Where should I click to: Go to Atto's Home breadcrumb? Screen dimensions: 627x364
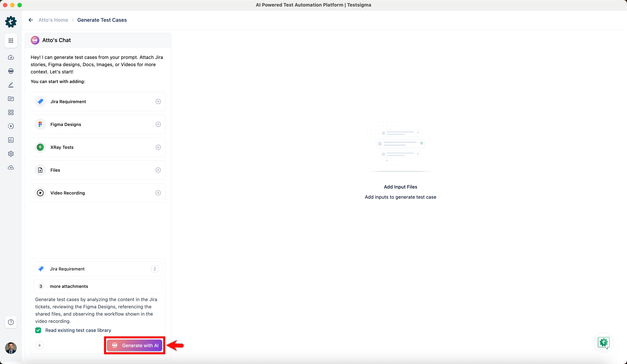click(53, 20)
